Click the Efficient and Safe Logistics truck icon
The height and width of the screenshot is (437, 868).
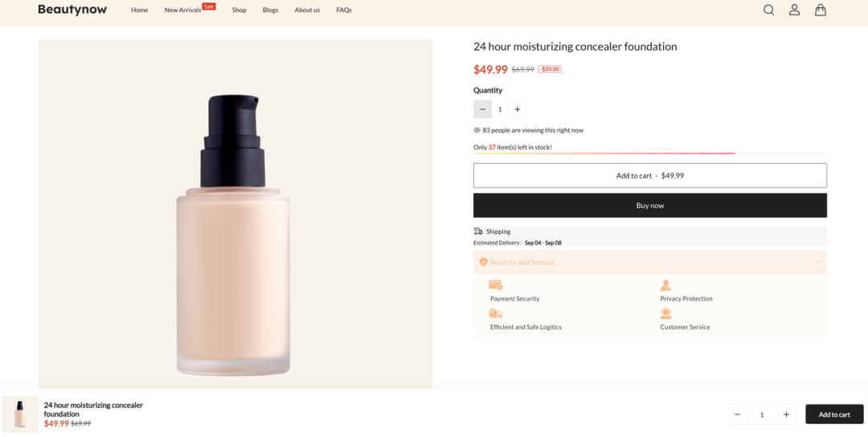(x=496, y=313)
